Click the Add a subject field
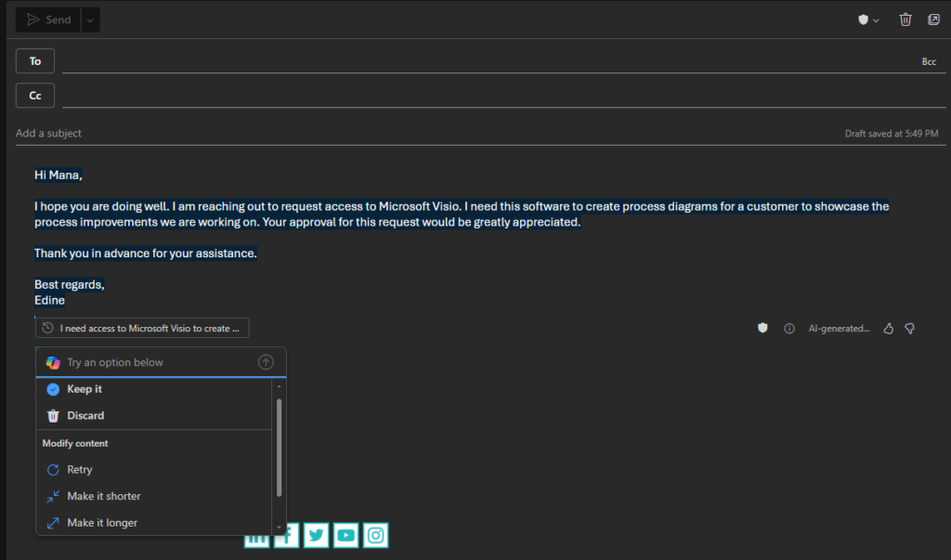 pos(424,134)
